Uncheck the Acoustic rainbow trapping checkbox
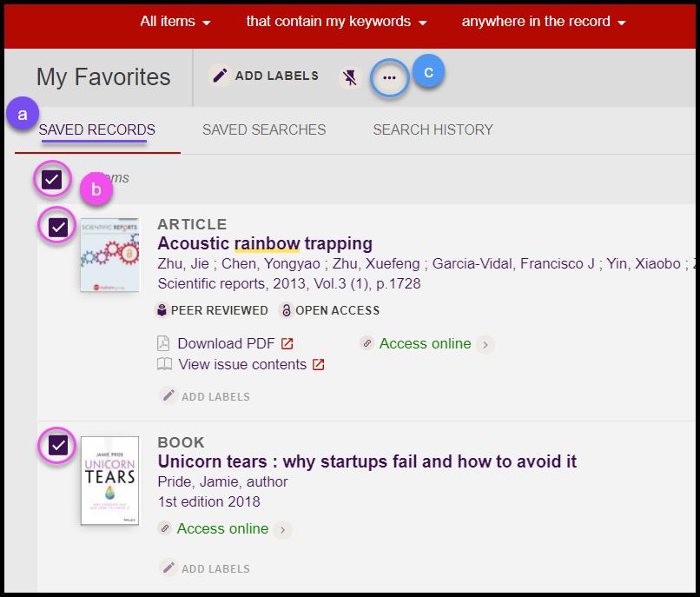Viewport: 700px width, 597px height. point(58,227)
